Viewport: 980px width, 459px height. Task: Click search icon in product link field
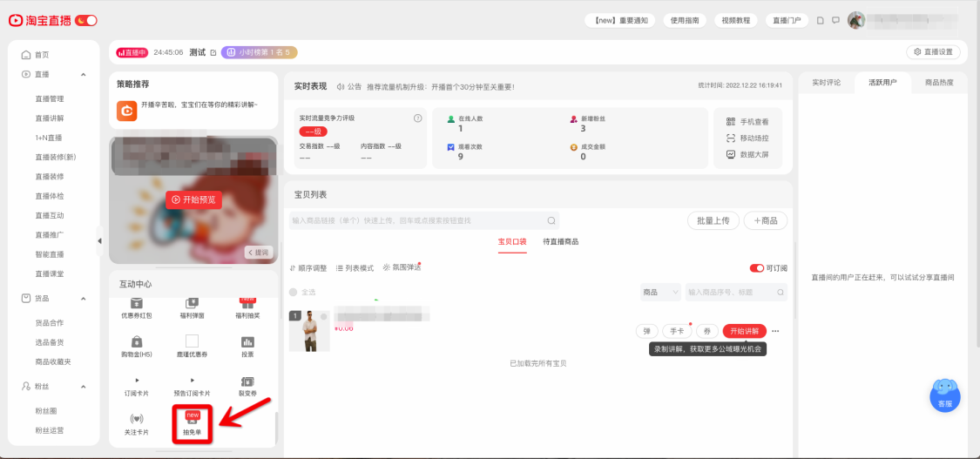551,220
